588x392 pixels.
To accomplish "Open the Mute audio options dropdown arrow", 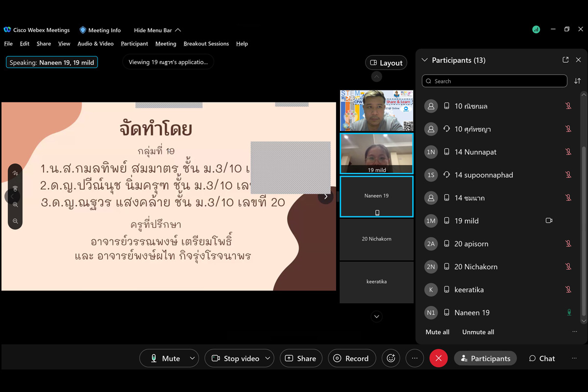I will pyautogui.click(x=193, y=359).
